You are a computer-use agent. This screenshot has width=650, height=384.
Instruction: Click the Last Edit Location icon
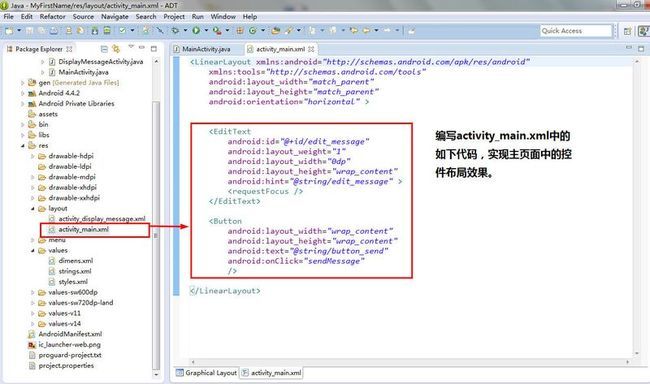click(354, 30)
